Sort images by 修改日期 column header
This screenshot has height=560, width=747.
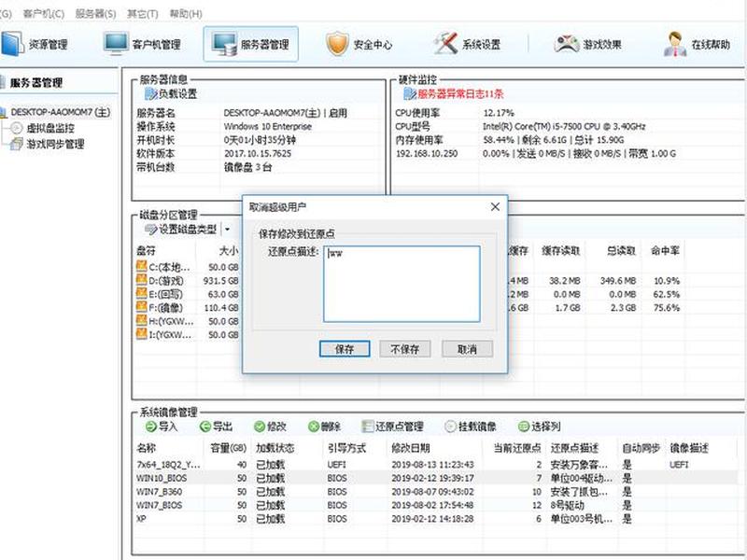click(x=411, y=448)
